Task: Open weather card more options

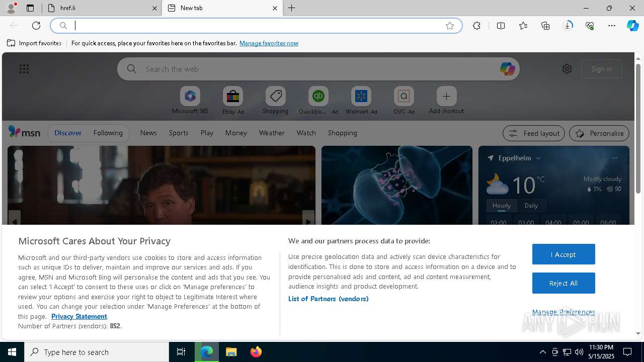Action: pos(614,158)
